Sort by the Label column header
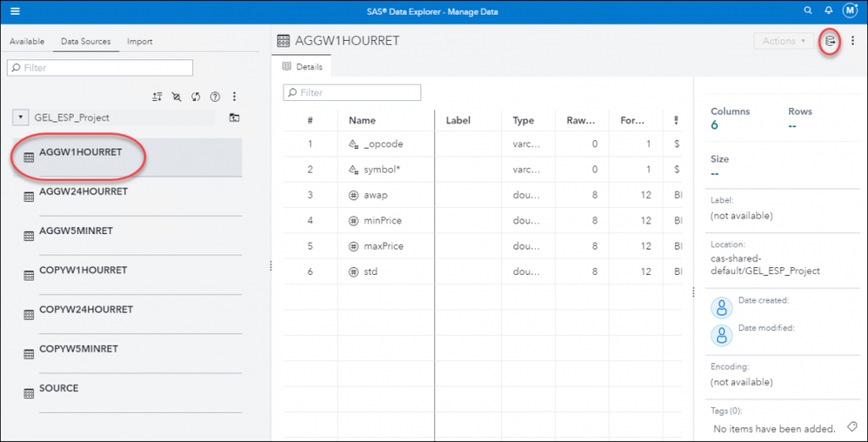Screen dimensions: 868x442 (457, 120)
